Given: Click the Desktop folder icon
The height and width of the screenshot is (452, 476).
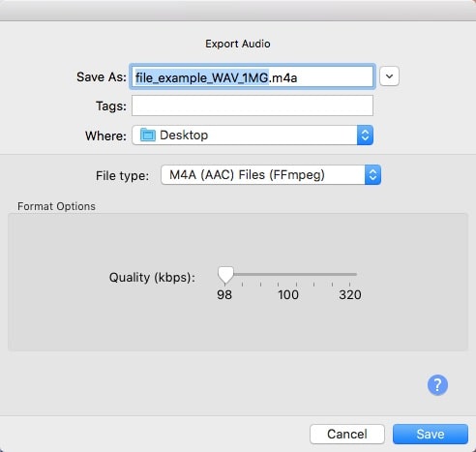Looking at the screenshot, I should click(x=148, y=135).
